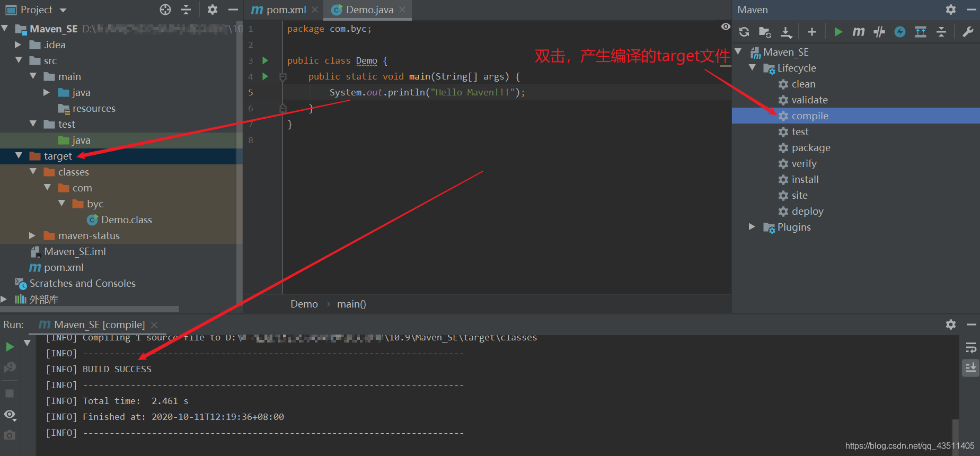Viewport: 980px width, 456px height.
Task: Click the camera icon in Run panel
Action: (x=10, y=435)
